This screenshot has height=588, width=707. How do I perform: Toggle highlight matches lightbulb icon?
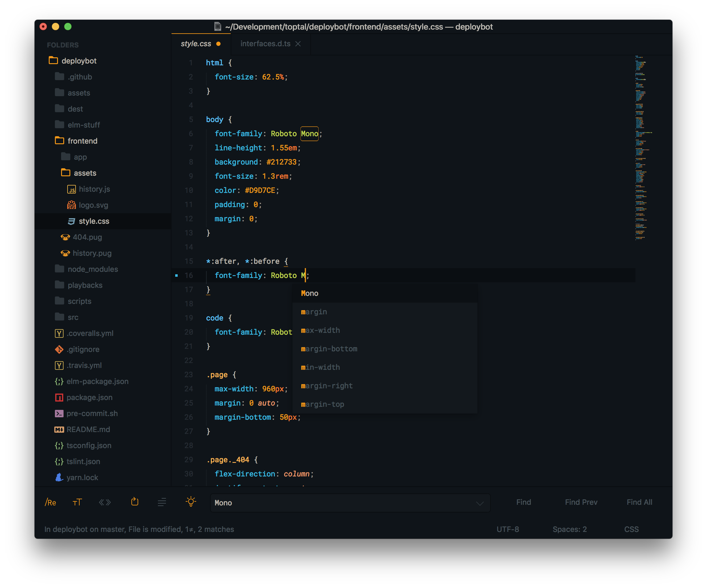(x=191, y=502)
